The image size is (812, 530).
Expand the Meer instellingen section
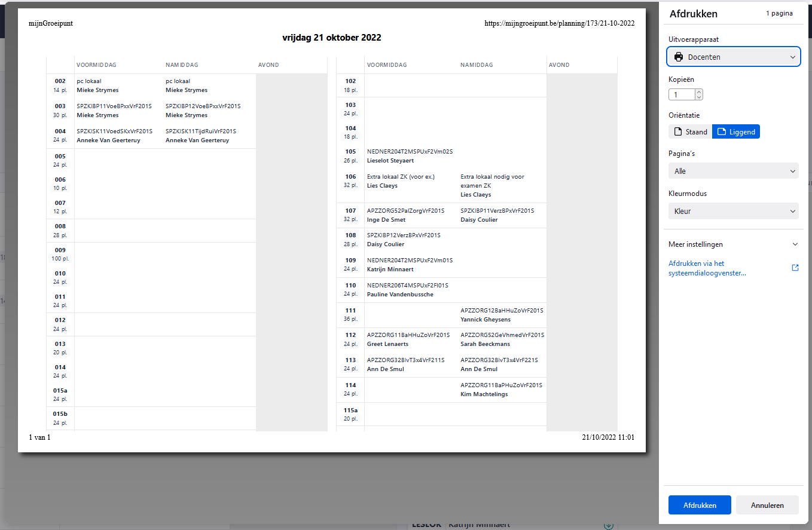tap(733, 244)
